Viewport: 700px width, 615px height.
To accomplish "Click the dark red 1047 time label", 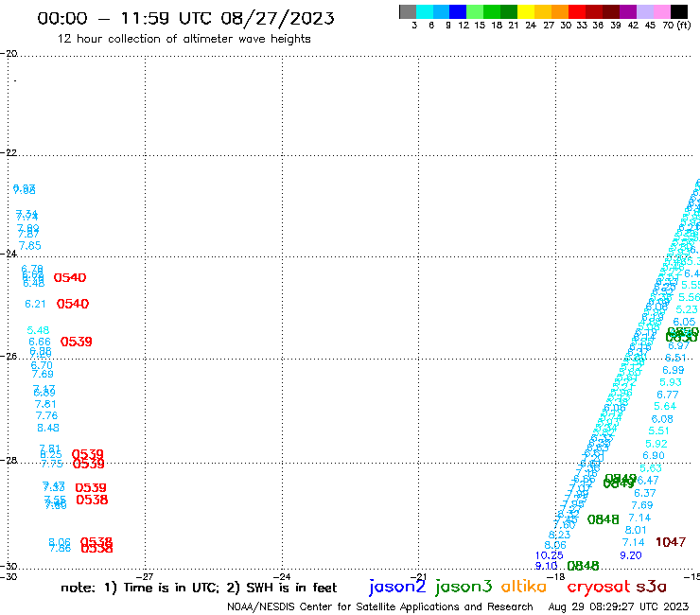I will click(671, 542).
